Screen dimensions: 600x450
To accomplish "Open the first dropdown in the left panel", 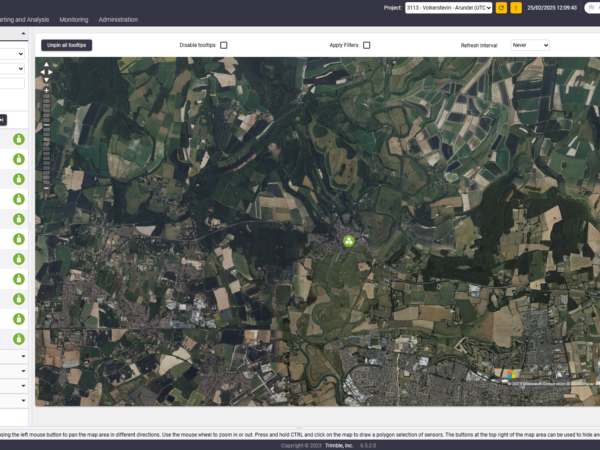I will pyautogui.click(x=12, y=54).
